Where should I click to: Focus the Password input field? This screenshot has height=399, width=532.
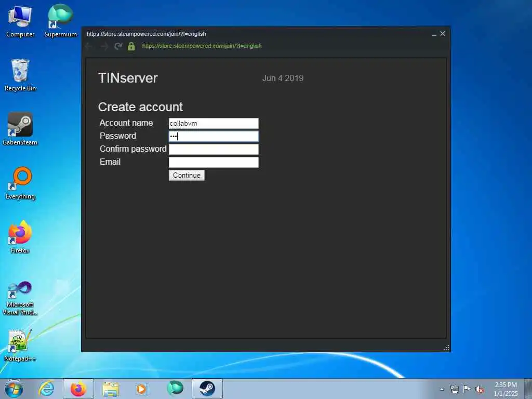pos(214,137)
